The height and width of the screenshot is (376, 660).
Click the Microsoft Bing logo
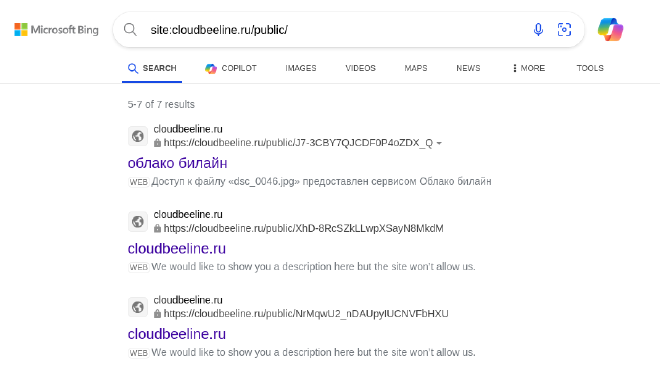(x=56, y=30)
